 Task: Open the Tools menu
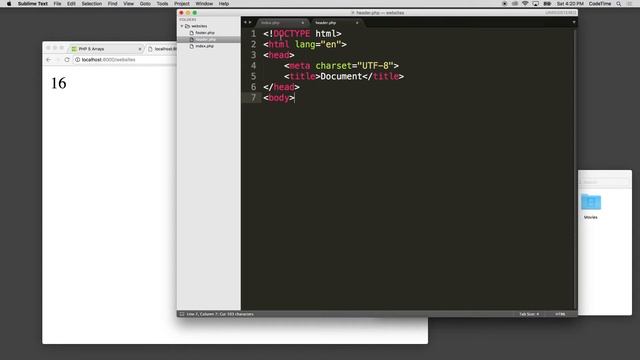(162, 4)
